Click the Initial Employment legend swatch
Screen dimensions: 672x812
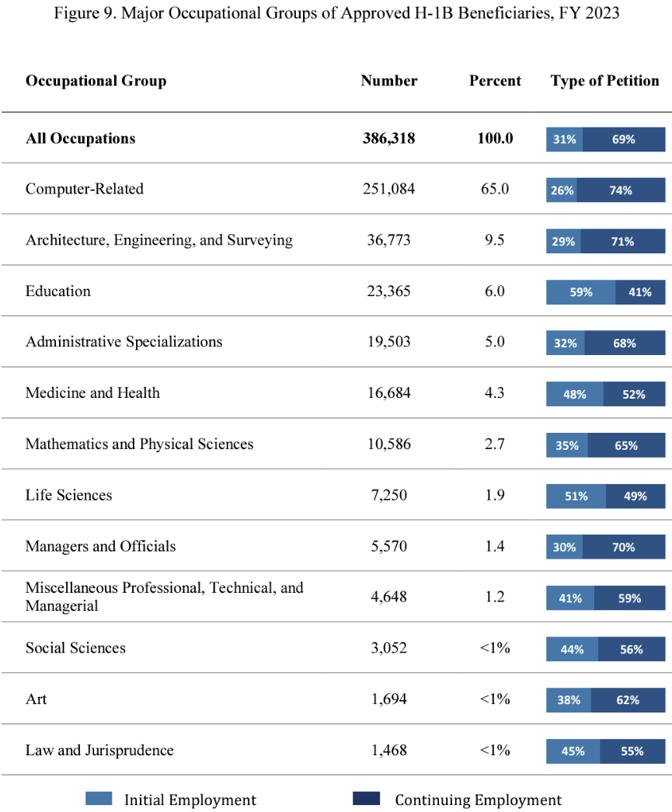99,799
